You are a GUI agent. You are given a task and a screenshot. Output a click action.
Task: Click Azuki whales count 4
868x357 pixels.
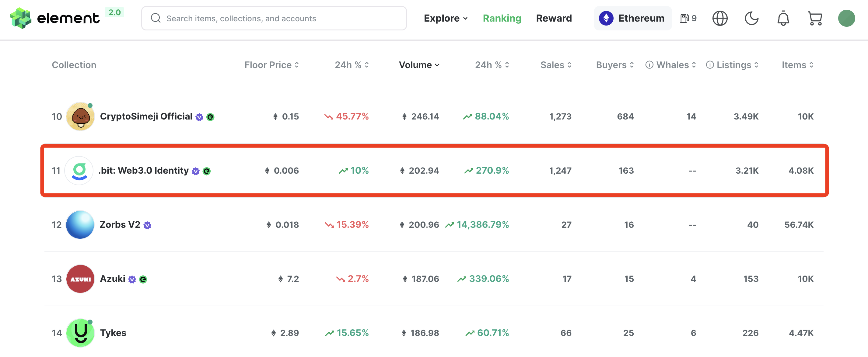coord(693,279)
